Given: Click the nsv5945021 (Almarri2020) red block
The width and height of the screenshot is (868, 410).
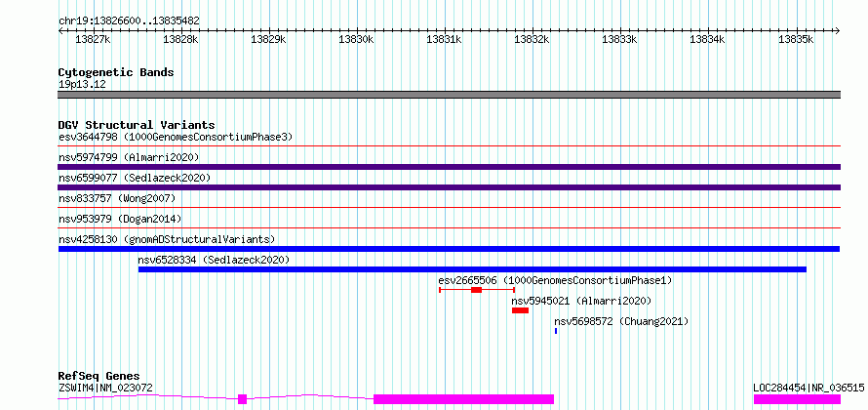Looking at the screenshot, I should (x=521, y=310).
